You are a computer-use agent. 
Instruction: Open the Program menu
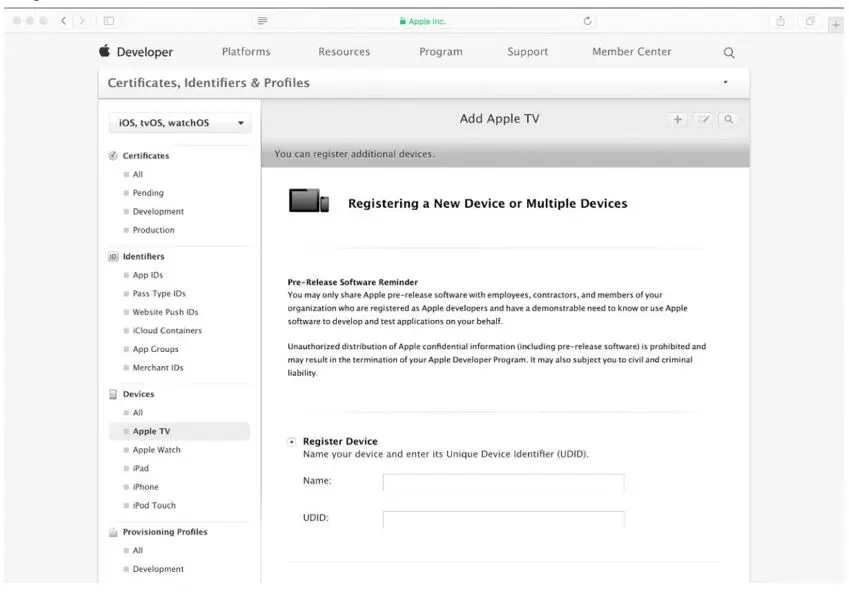pyautogui.click(x=441, y=51)
